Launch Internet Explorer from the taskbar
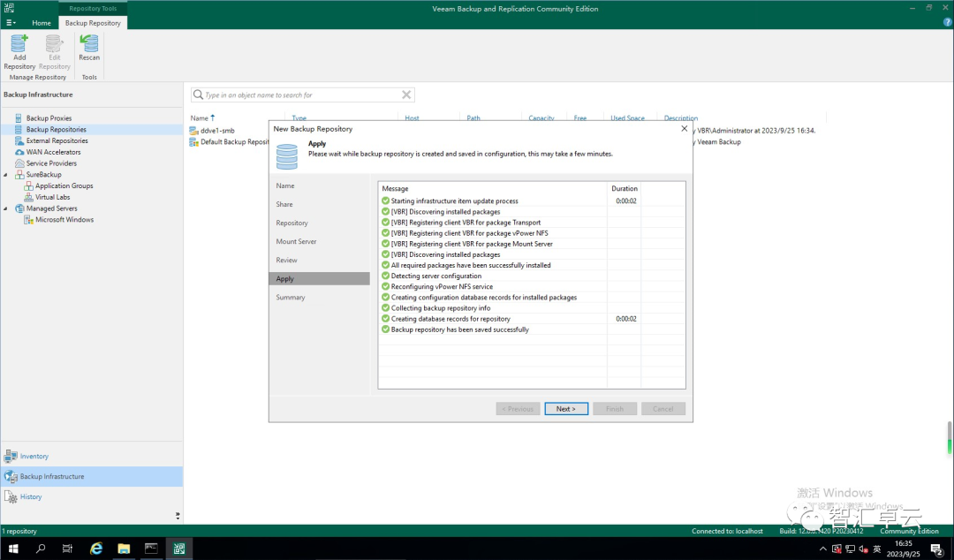This screenshot has width=954, height=560. pyautogui.click(x=96, y=549)
